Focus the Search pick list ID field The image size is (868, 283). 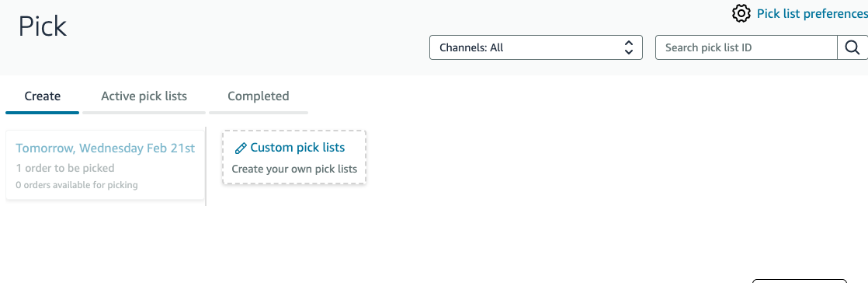pyautogui.click(x=746, y=47)
